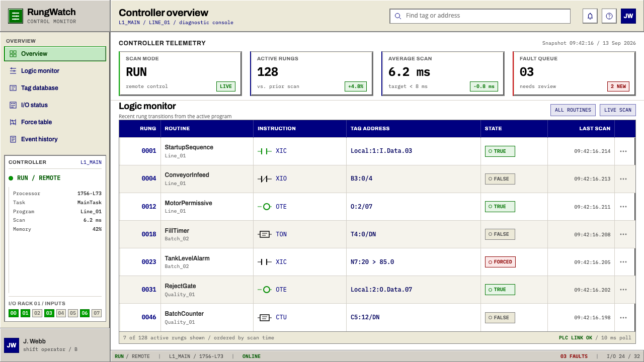Open row menu for rung 0001

tap(623, 151)
